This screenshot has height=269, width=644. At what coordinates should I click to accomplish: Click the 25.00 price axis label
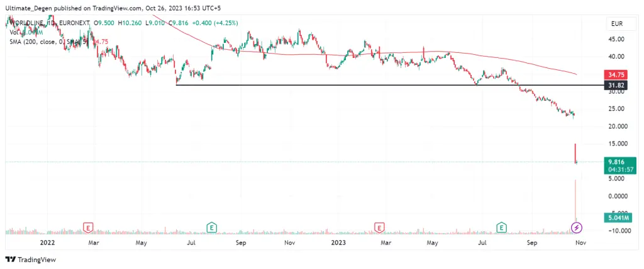pyautogui.click(x=617, y=108)
